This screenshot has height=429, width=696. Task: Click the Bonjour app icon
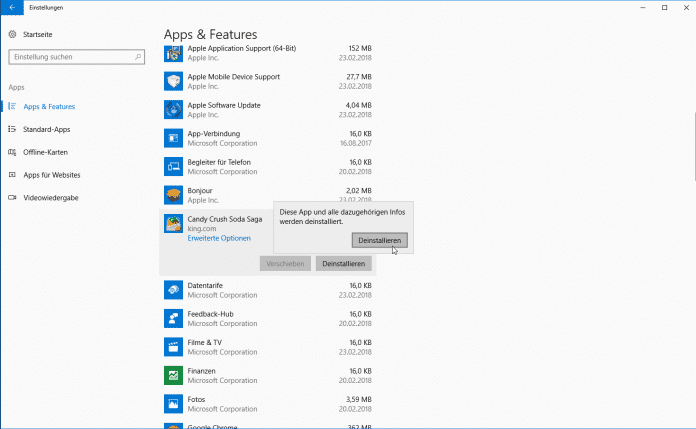173,194
